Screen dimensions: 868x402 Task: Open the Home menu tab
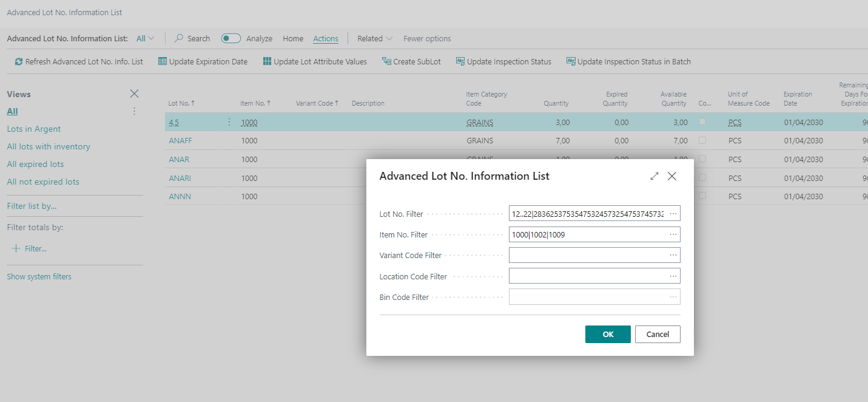(x=293, y=38)
